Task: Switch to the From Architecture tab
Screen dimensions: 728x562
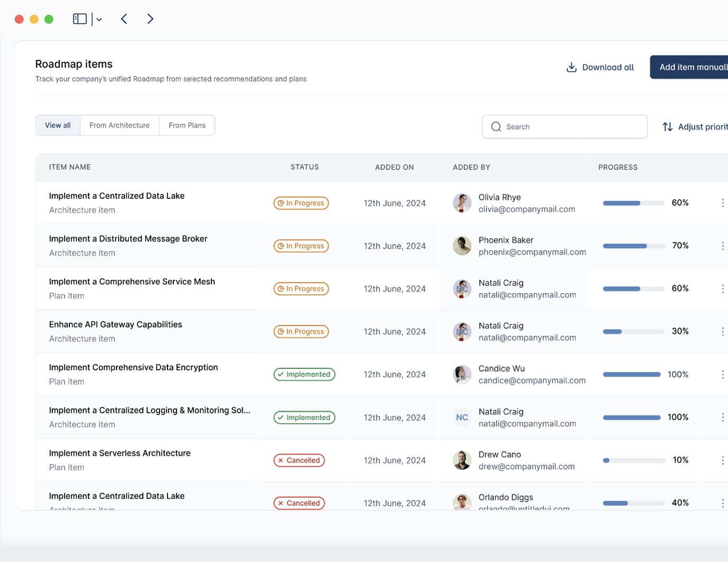Action: point(119,125)
